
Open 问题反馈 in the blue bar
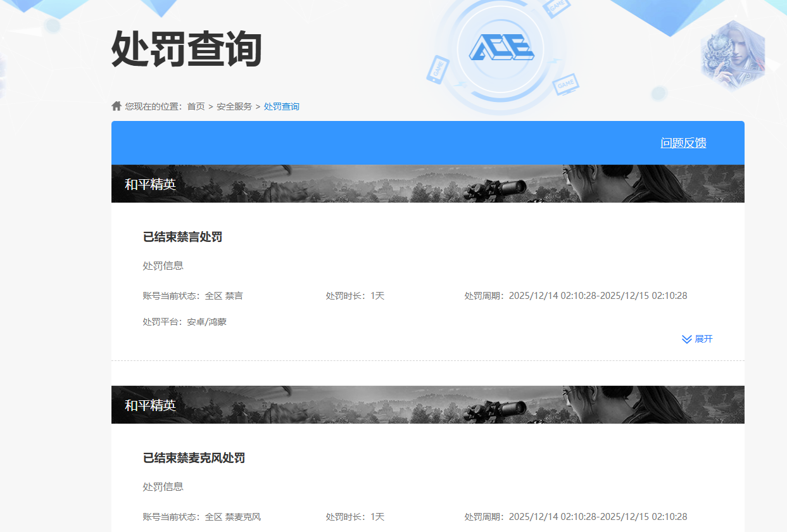[684, 143]
